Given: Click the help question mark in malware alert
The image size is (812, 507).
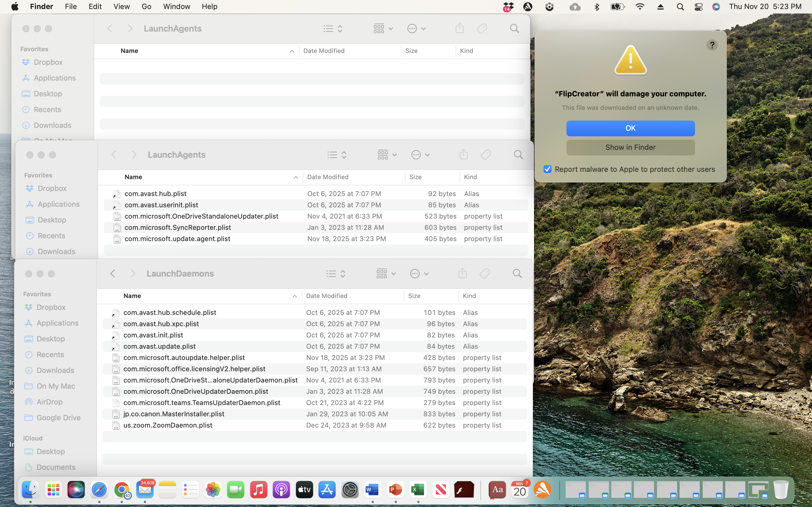Looking at the screenshot, I should tap(712, 45).
